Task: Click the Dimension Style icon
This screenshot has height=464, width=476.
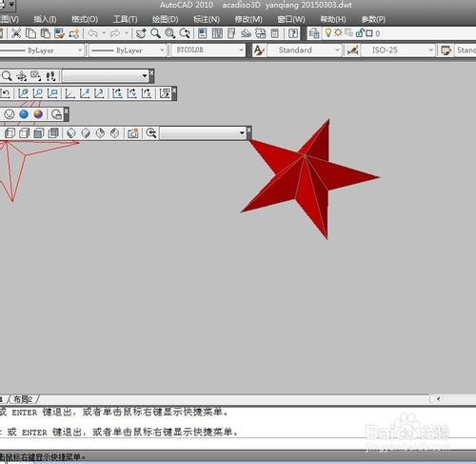Action: (x=352, y=50)
